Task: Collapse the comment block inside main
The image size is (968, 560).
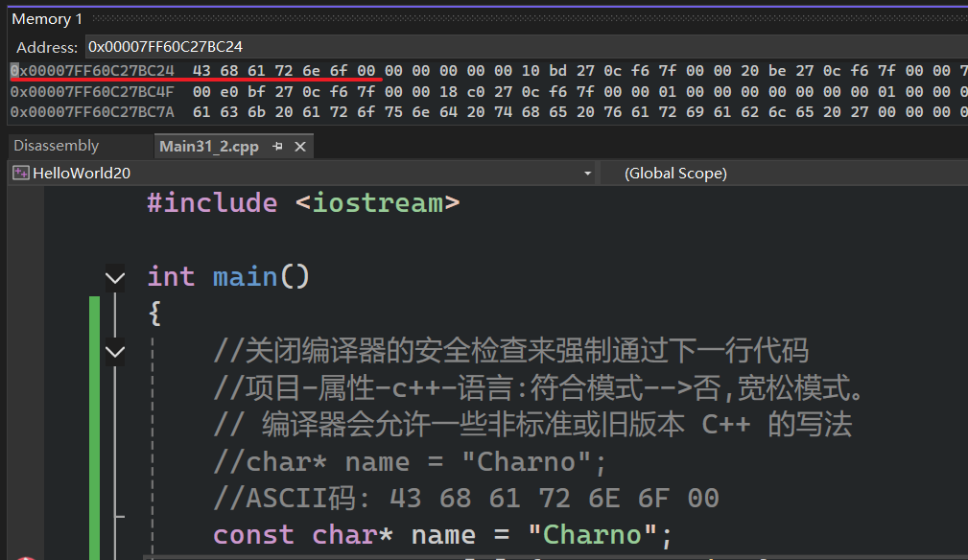Action: tap(114, 352)
